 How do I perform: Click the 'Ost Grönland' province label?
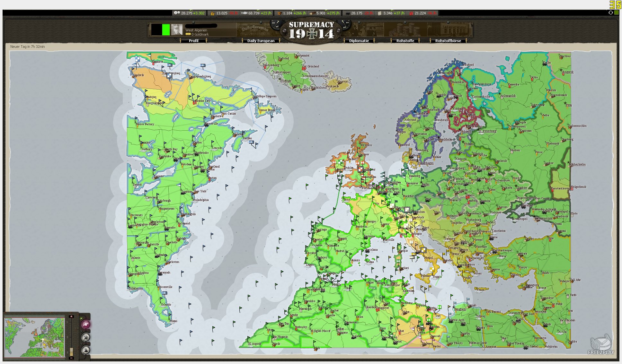pos(311,66)
